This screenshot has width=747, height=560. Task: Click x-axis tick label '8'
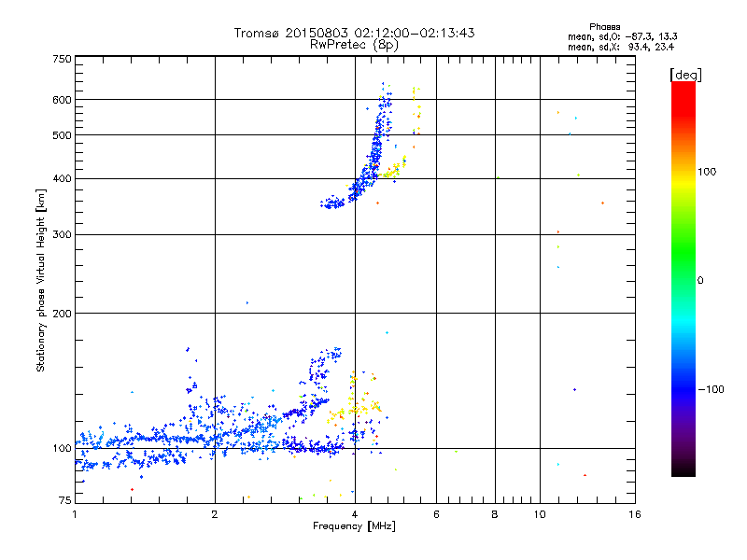pos(495,514)
